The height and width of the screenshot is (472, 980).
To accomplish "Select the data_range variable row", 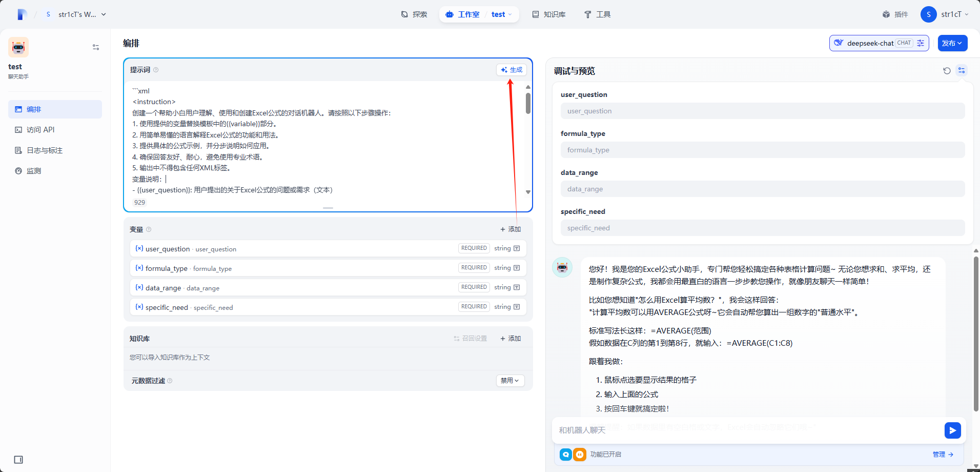I will [x=328, y=287].
